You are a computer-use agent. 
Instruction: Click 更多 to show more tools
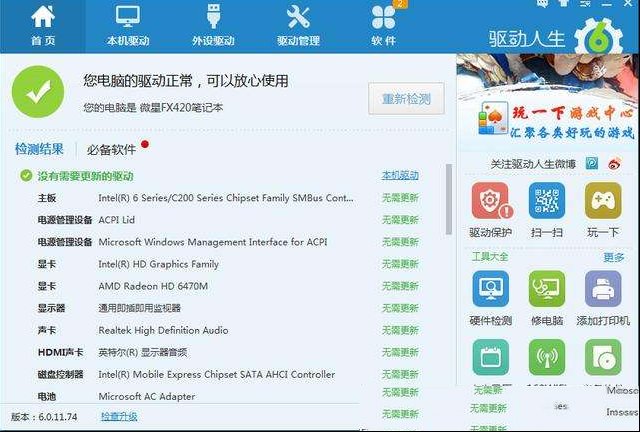pos(614,257)
